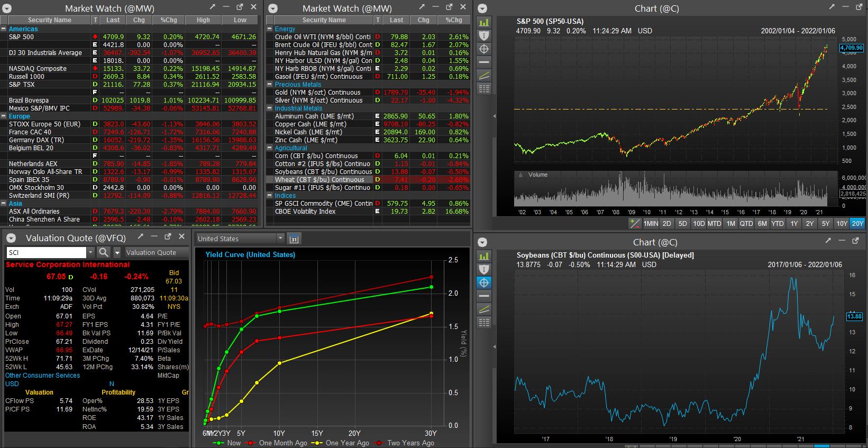Pop out the Energy Market Watch panel
868x448 pixels.
coord(449,7)
